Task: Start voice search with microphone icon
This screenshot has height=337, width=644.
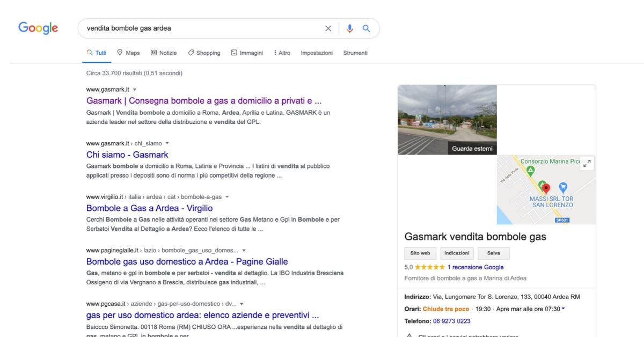Action: click(350, 28)
